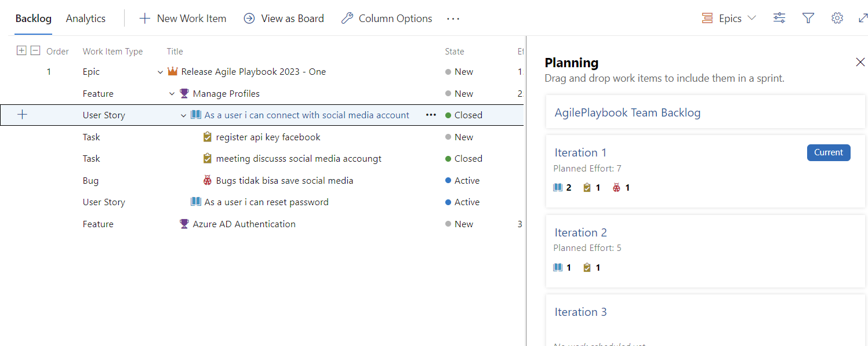Open the Epics backlog level dropdown
Image resolution: width=868 pixels, height=346 pixels.
click(729, 18)
